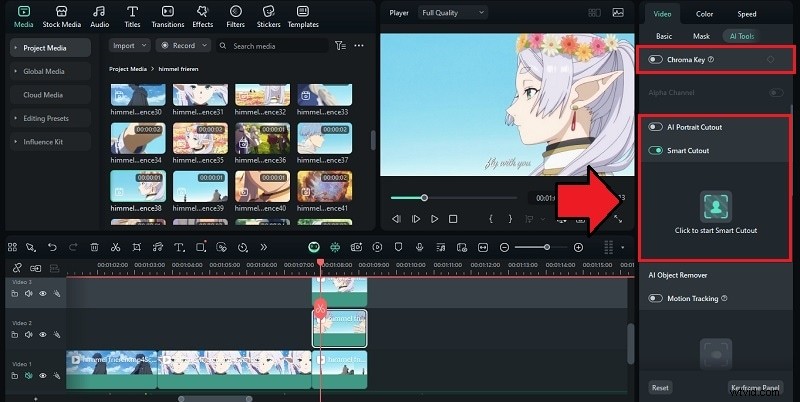Click the redo arrow in timeline toolbar
This screenshot has height=402, width=800.
click(73, 247)
